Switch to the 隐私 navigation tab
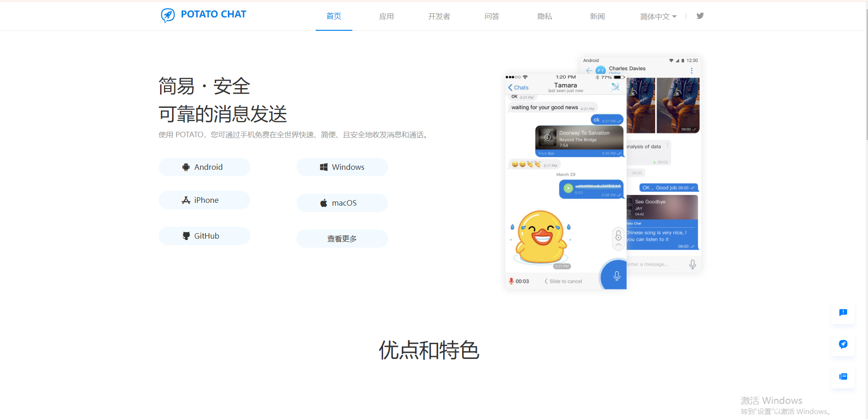 coord(545,16)
